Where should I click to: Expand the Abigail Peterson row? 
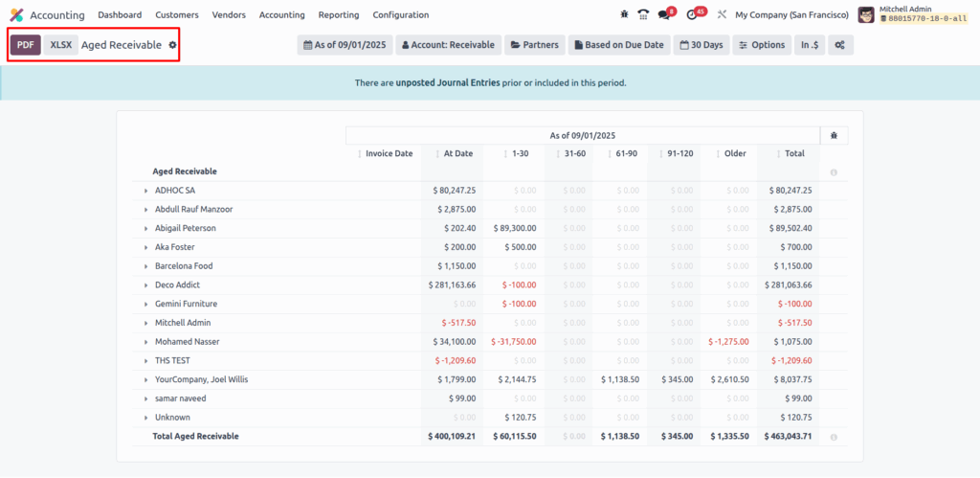click(x=146, y=228)
